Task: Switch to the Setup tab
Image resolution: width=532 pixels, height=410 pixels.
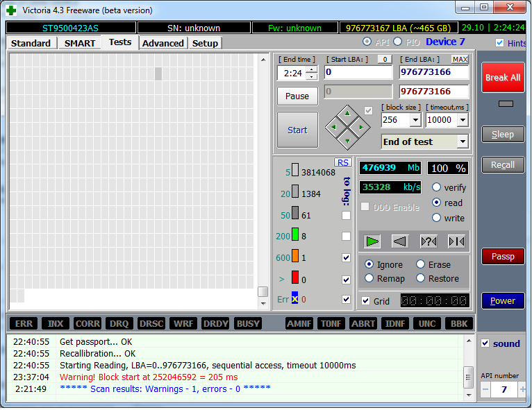Action: coord(205,44)
